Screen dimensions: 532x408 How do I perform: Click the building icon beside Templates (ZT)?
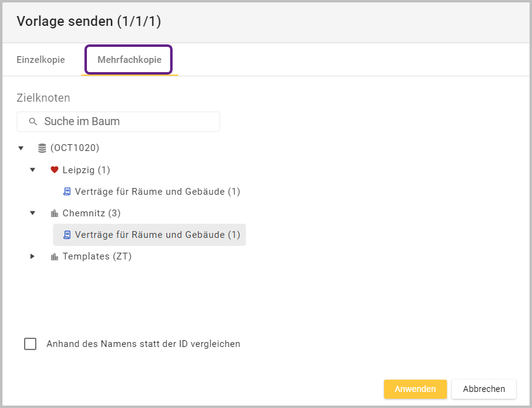click(54, 256)
